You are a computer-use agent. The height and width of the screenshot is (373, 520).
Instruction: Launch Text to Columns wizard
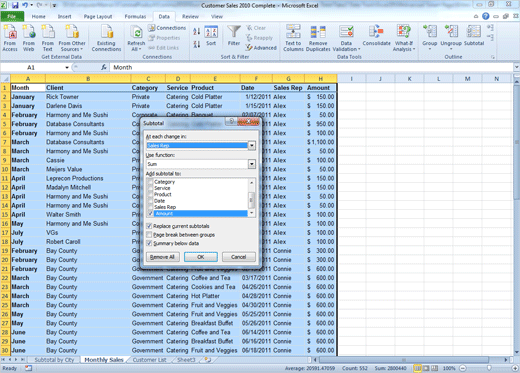tap(293, 38)
